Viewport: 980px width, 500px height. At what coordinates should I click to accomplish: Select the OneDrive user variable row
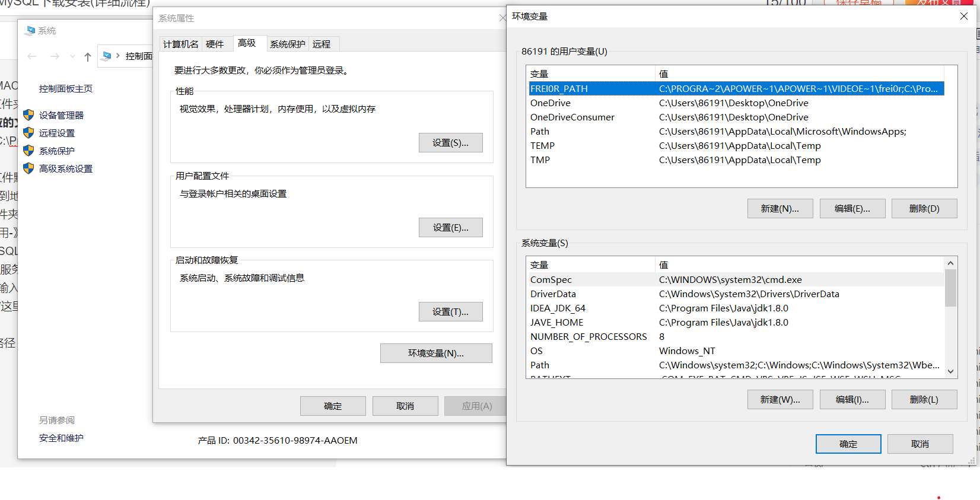click(736, 103)
